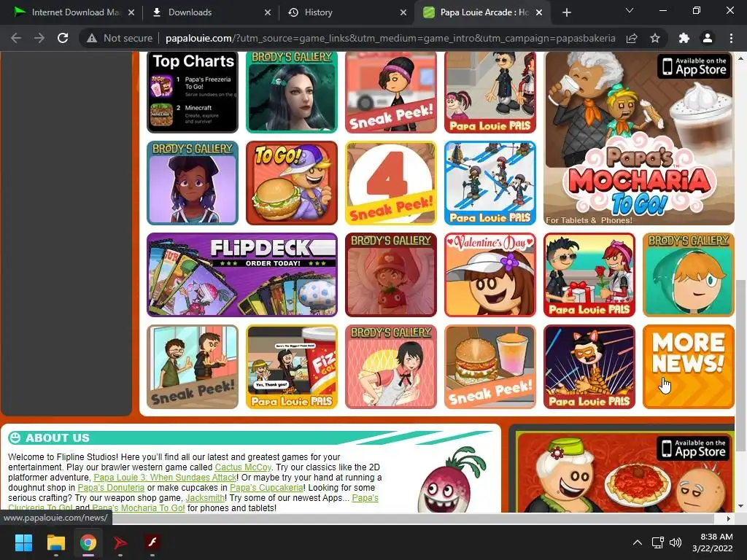This screenshot has height=560, width=747.
Task: Click the horizontal scrollbar right arrow
Action: tap(729, 518)
